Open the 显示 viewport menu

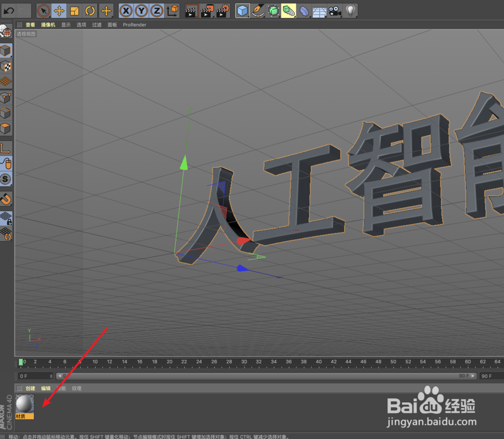(66, 25)
